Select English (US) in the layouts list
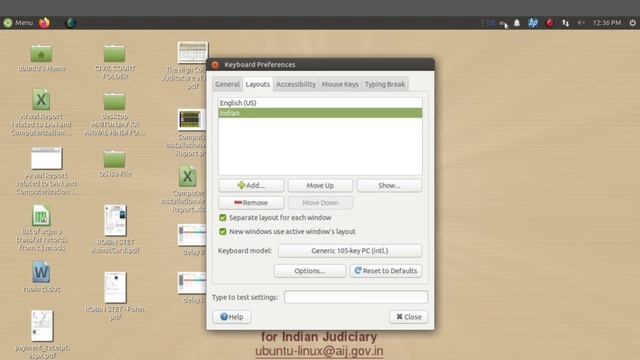The width and height of the screenshot is (640, 360). [x=320, y=103]
